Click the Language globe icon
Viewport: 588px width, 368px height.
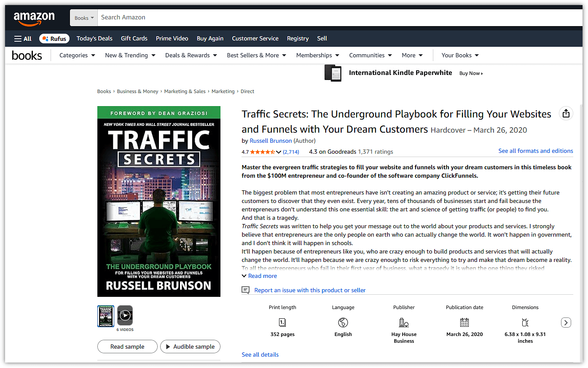point(343,323)
